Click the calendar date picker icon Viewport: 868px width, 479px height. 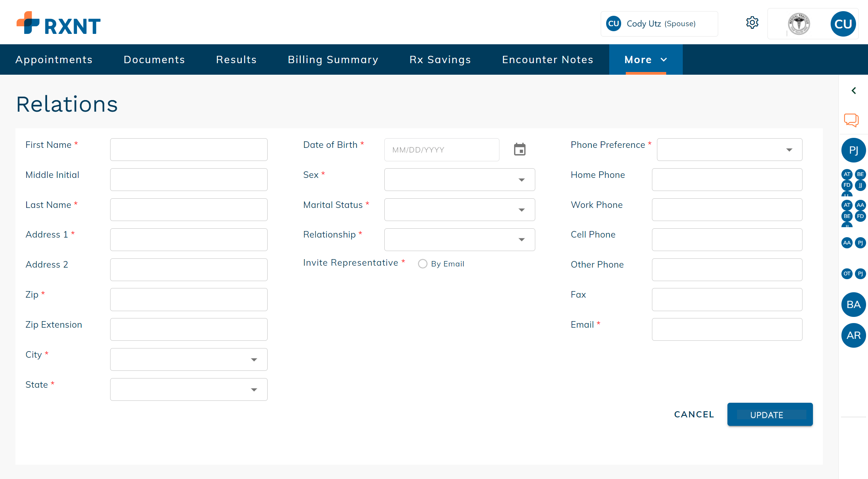(519, 149)
